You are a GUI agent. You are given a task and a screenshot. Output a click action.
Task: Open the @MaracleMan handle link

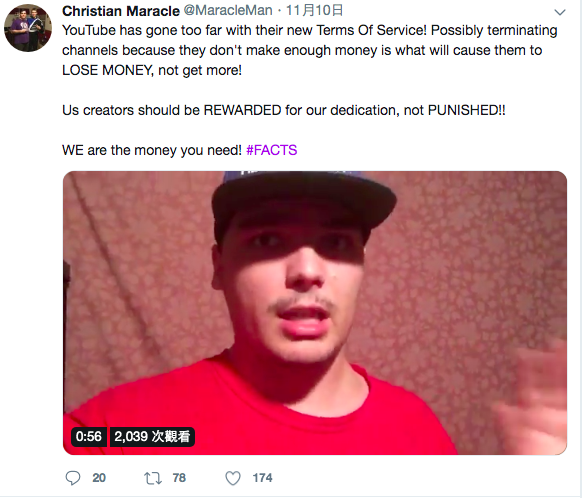[x=228, y=11]
